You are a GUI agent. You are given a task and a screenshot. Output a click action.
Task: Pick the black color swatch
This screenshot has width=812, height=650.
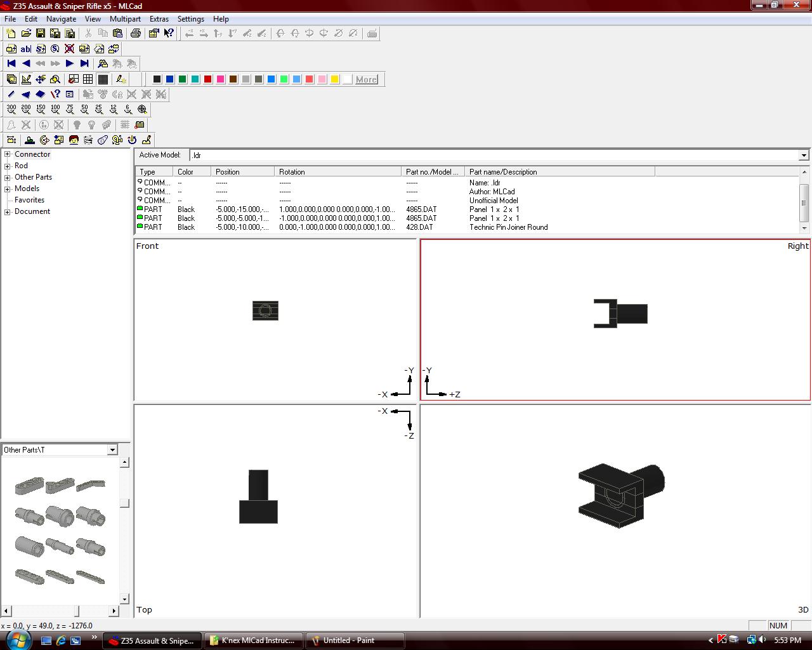pyautogui.click(x=157, y=79)
